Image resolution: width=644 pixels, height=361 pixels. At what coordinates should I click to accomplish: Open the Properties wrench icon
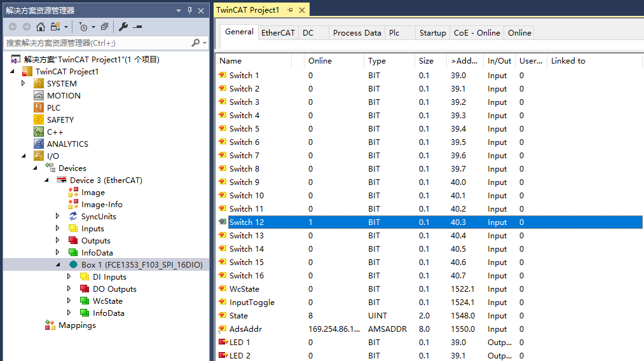123,27
